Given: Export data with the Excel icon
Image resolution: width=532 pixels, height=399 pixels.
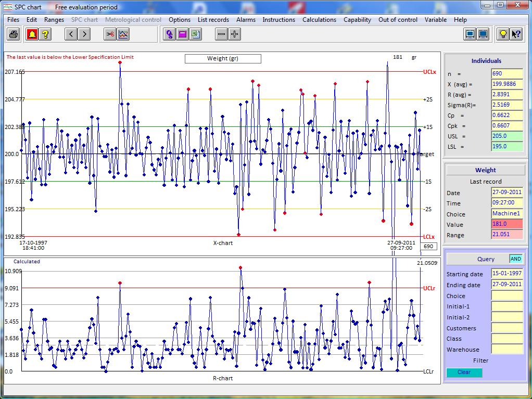Looking at the screenshot, I should point(196,34).
